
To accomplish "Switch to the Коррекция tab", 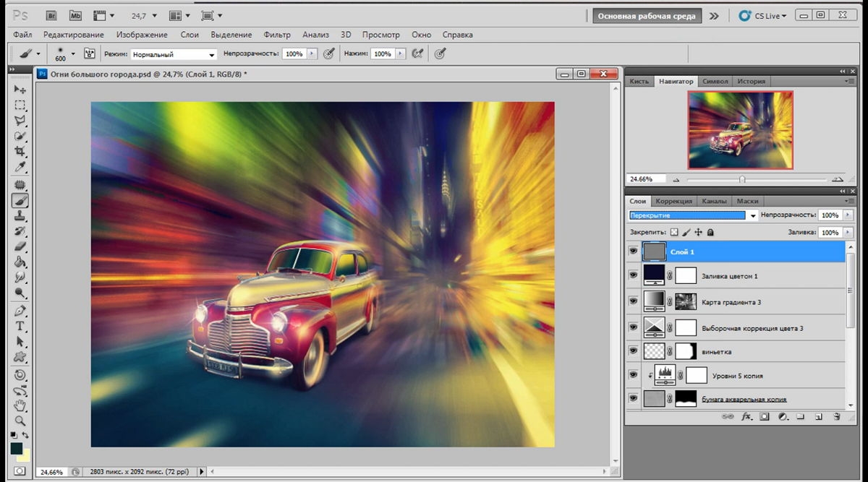I will click(x=674, y=201).
